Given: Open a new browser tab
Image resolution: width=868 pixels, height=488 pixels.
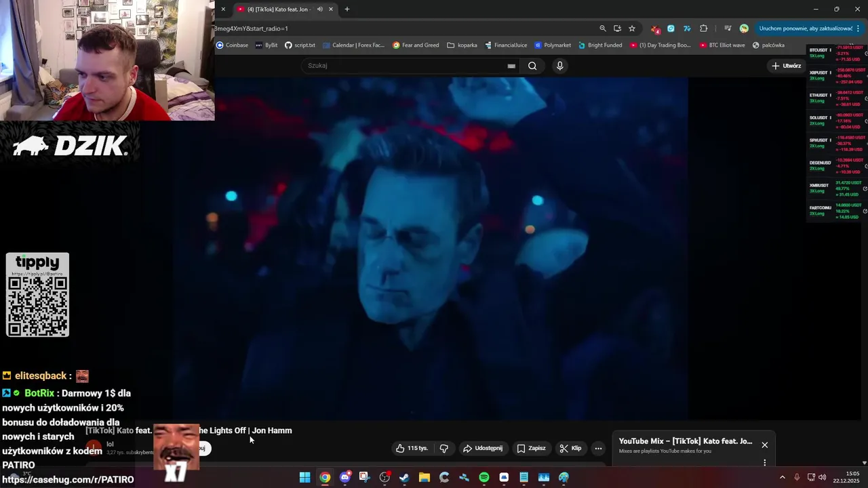Looking at the screenshot, I should [347, 9].
